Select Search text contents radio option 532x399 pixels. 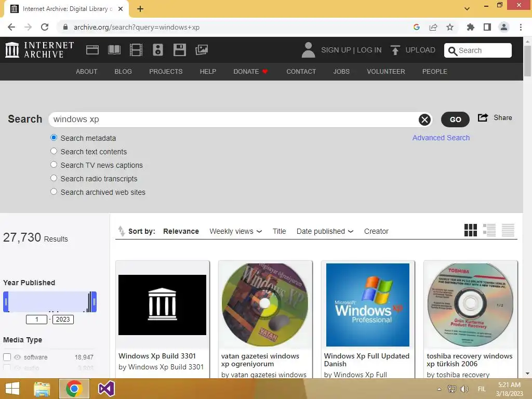[x=54, y=151]
